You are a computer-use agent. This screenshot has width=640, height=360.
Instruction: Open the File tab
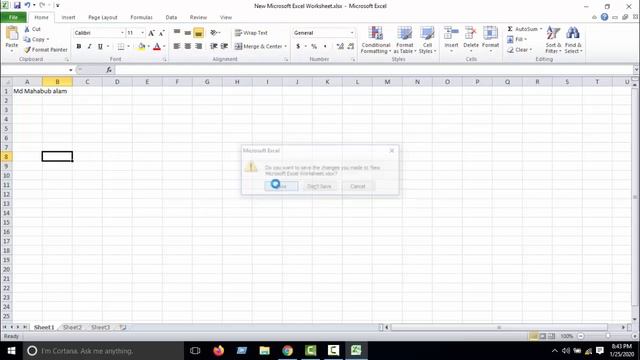click(13, 17)
